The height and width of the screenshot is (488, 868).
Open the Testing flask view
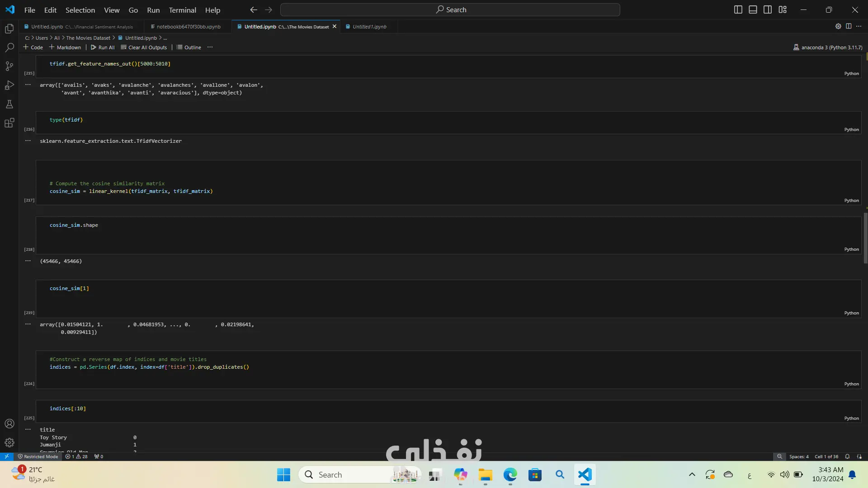click(9, 104)
